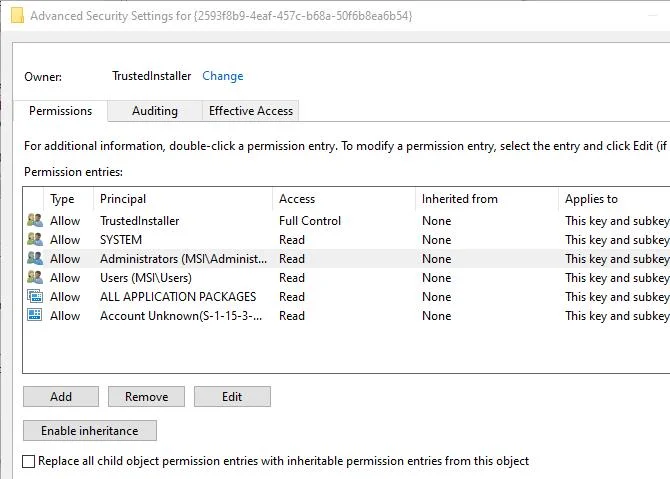Click the Add button

tap(61, 397)
